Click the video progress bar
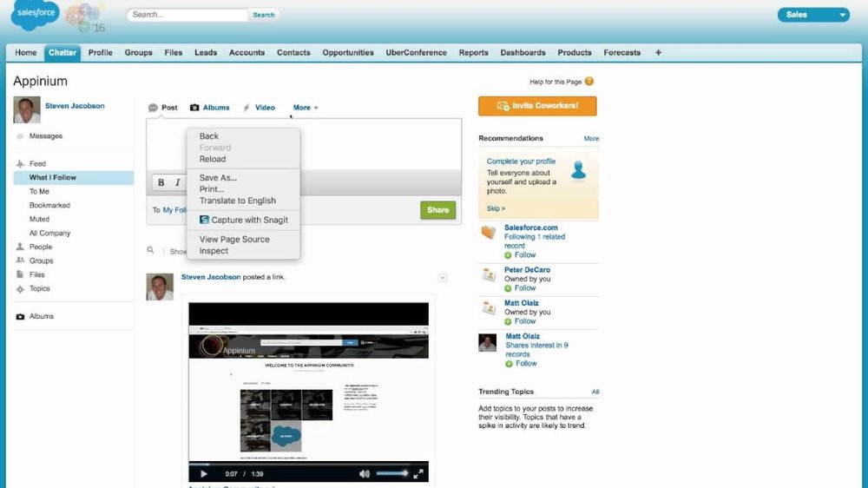868x488 pixels. tap(308, 464)
